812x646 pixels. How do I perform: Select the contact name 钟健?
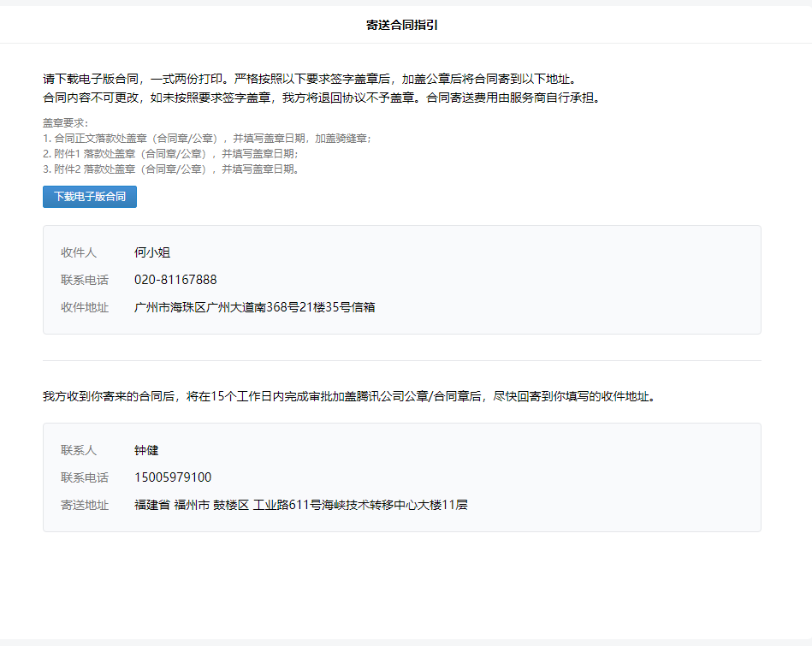[146, 450]
